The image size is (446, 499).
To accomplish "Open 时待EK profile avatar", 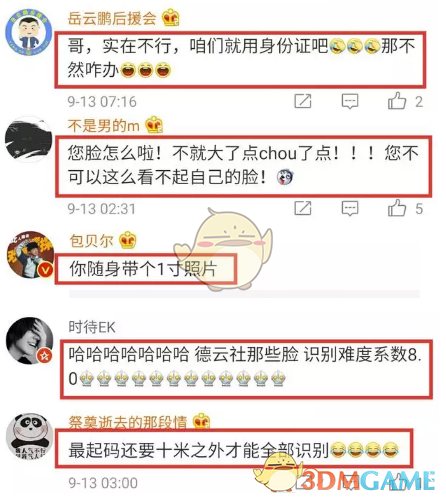I will pos(30,341).
